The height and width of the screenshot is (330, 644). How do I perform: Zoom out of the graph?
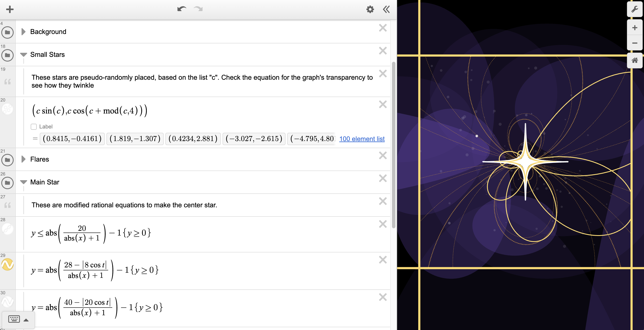coord(634,43)
